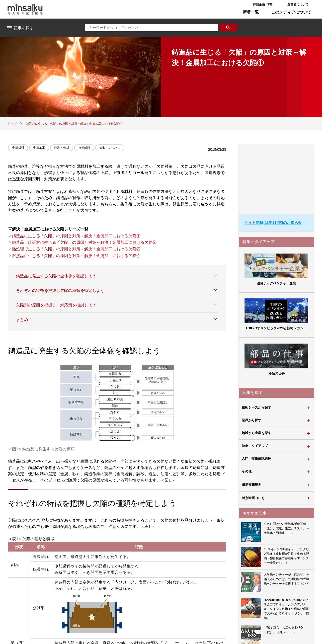Select the 失敗・ノウハウ tag
This screenshot has width=322, height=644.
pyautogui.click(x=110, y=148)
